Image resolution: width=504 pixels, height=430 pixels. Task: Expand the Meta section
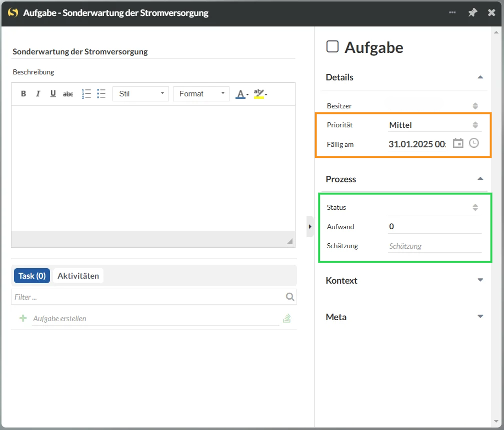pos(480,317)
